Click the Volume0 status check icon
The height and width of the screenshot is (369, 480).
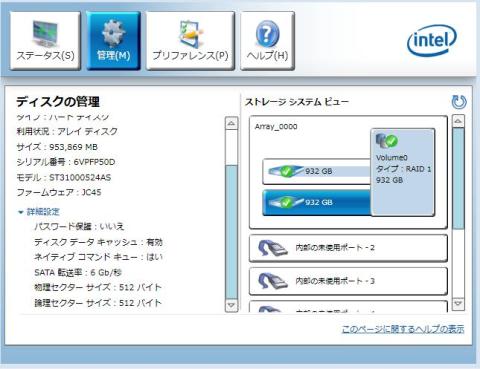pyautogui.click(x=392, y=141)
